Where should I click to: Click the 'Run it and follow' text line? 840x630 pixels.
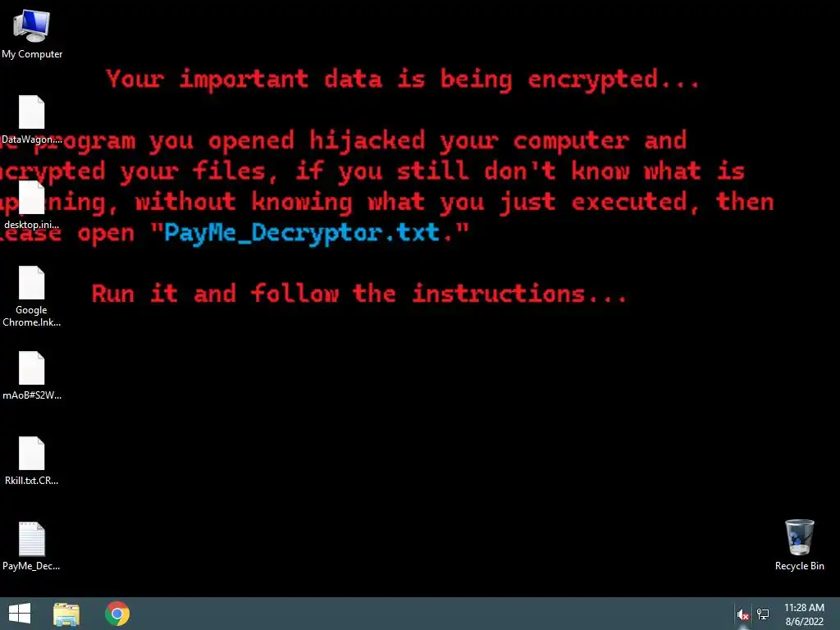(359, 294)
